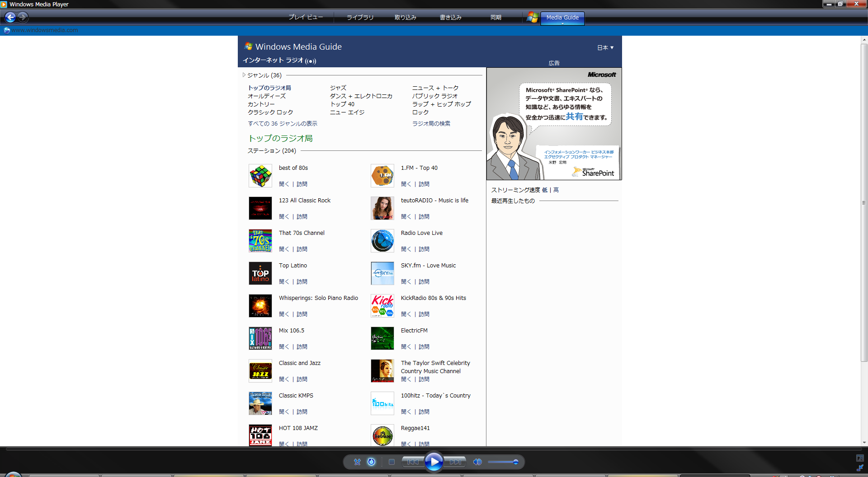The height and width of the screenshot is (477, 868).
Task: Click 123 All Classic Rock lips thumbnail
Action: 260,208
